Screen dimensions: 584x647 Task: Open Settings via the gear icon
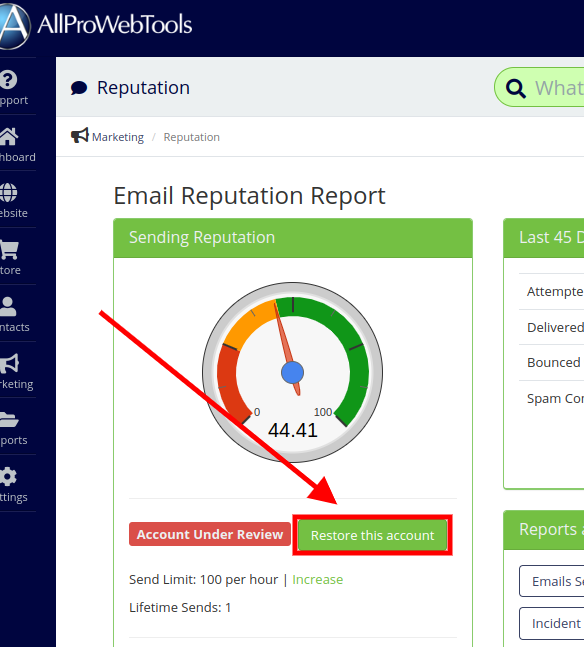pyautogui.click(x=8, y=477)
